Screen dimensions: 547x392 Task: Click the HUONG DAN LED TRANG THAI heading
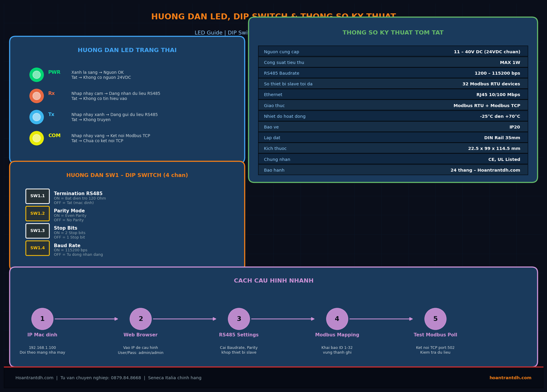pyautogui.click(x=127, y=50)
